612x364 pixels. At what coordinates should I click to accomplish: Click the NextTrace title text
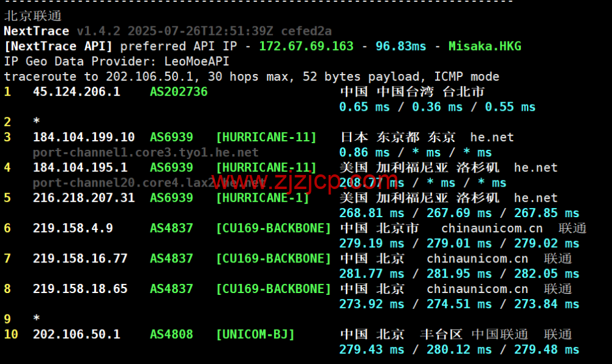(x=37, y=31)
